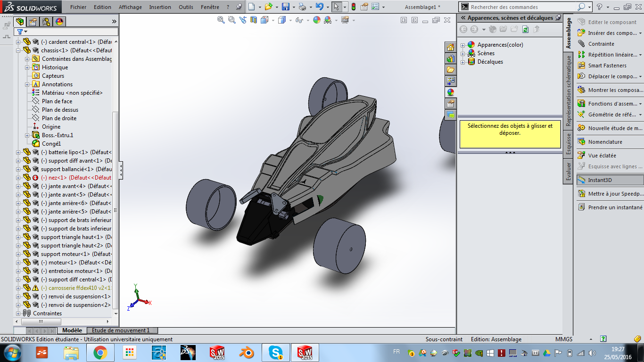The width and height of the screenshot is (644, 362).
Task: Click the Smart Fasteners button
Action: click(607, 66)
